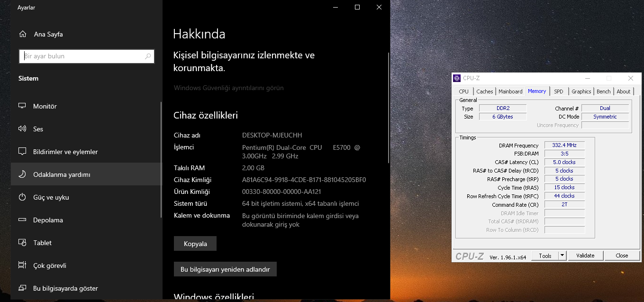Select the Monitör display icon in sidebar

point(22,106)
